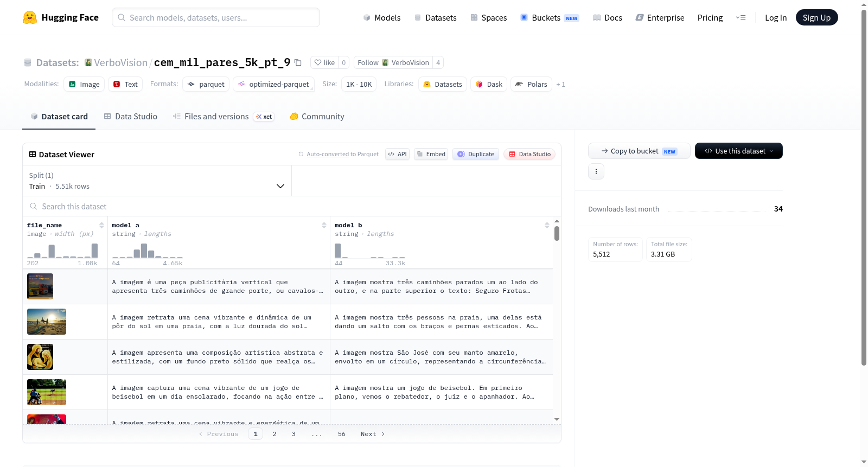The height and width of the screenshot is (467, 868).
Task: Go to page 3 of results
Action: (x=293, y=434)
